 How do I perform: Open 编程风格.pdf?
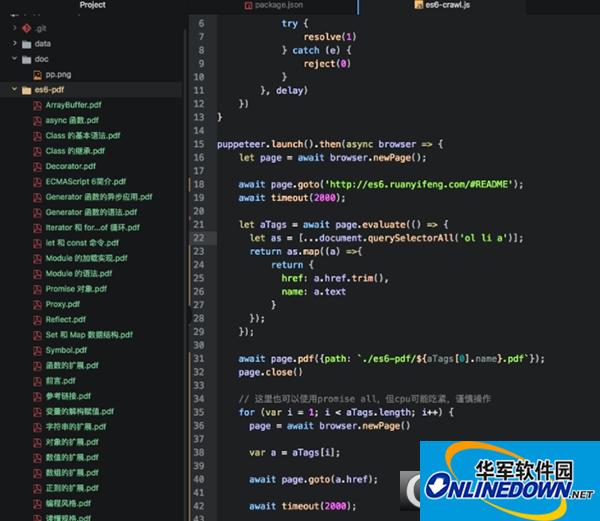[68, 503]
